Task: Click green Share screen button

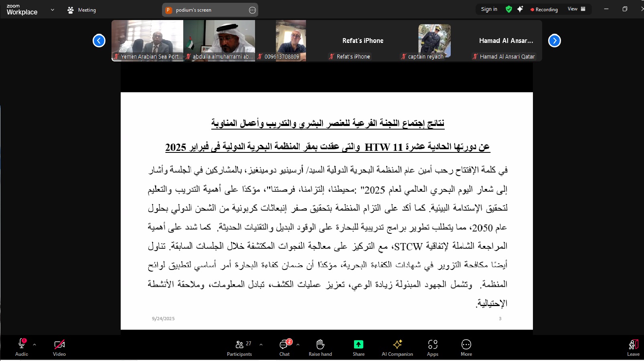Action: pyautogui.click(x=358, y=344)
